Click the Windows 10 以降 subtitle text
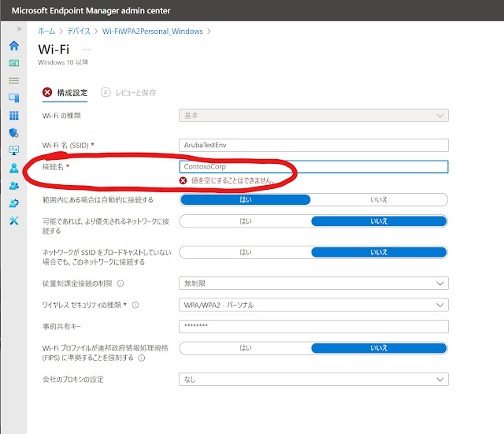 63,62
